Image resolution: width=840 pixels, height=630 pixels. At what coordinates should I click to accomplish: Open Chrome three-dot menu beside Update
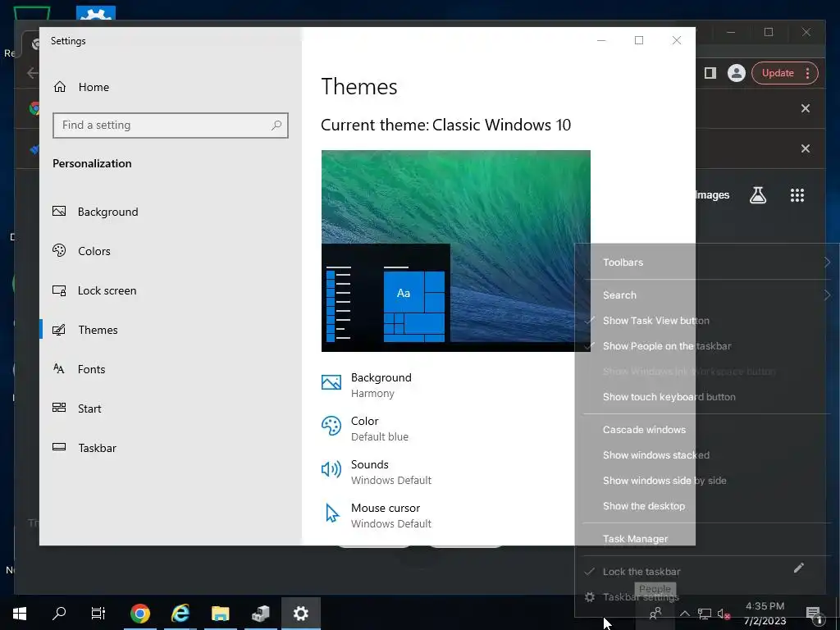[x=808, y=73]
